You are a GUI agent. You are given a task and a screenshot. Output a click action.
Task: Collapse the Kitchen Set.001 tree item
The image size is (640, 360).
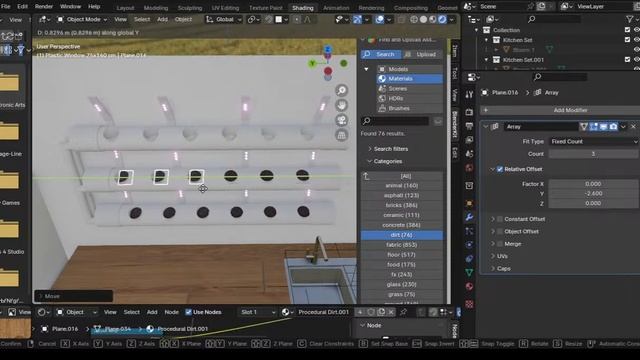[486, 60]
